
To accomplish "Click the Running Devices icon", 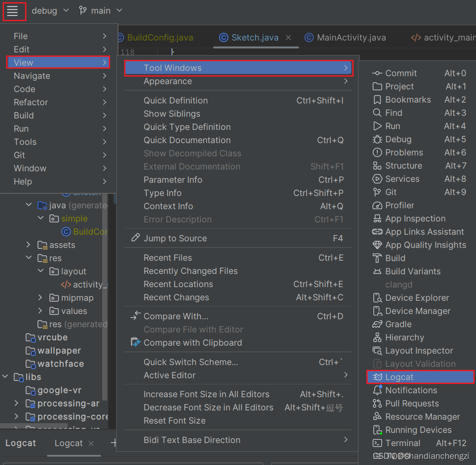I will click(x=377, y=430).
